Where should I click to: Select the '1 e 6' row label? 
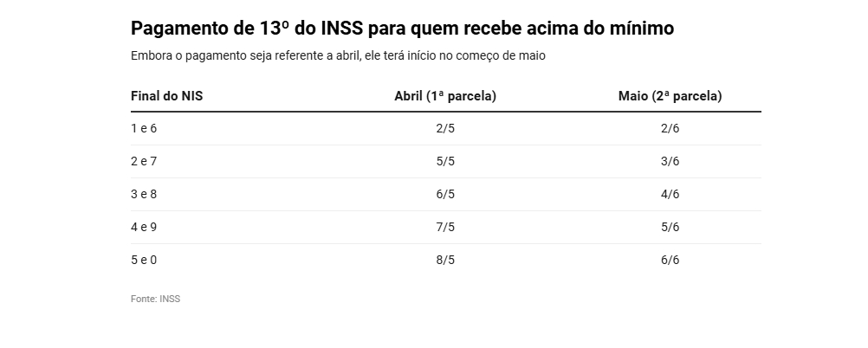pos(144,129)
